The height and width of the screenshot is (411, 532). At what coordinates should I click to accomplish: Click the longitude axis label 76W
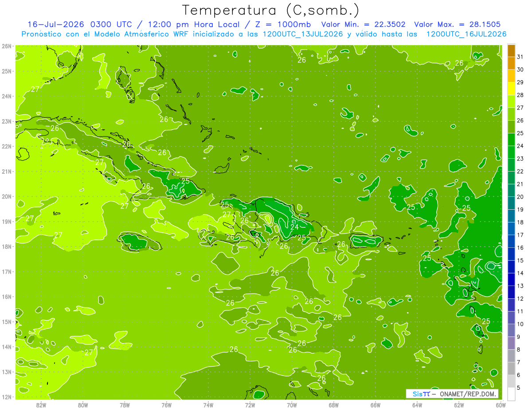(166, 405)
